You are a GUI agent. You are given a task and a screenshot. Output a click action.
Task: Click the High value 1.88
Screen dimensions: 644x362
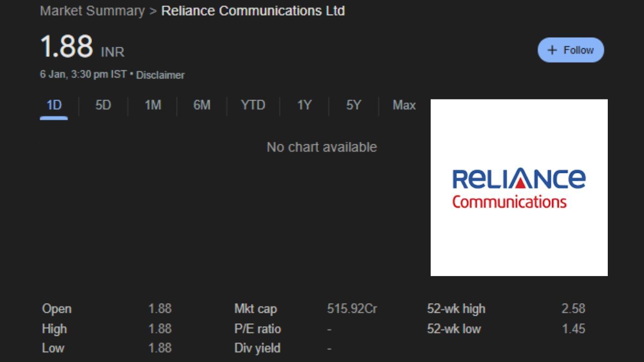[x=160, y=329]
